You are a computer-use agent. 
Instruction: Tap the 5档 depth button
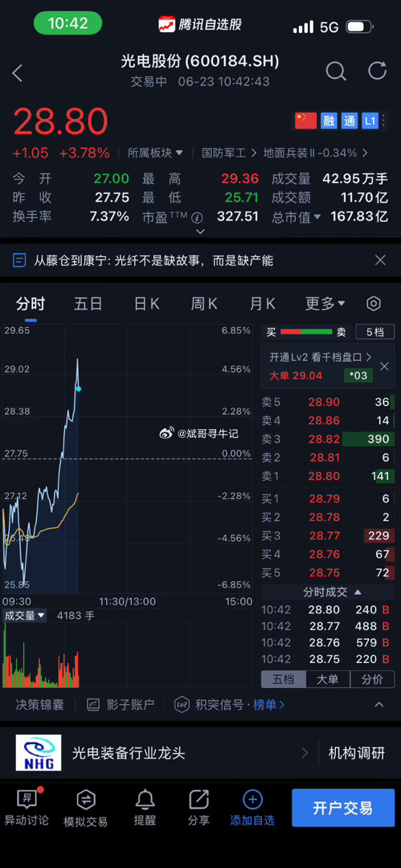(375, 332)
